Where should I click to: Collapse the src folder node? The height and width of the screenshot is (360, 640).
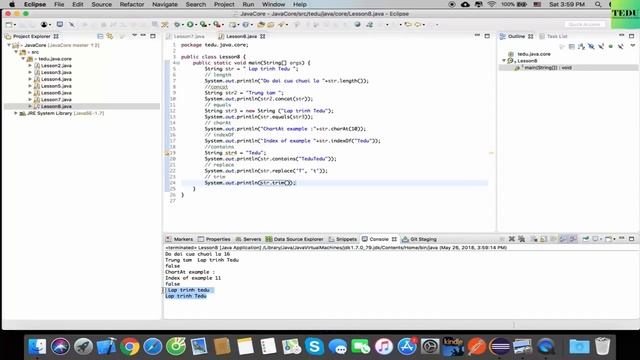click(x=16, y=52)
